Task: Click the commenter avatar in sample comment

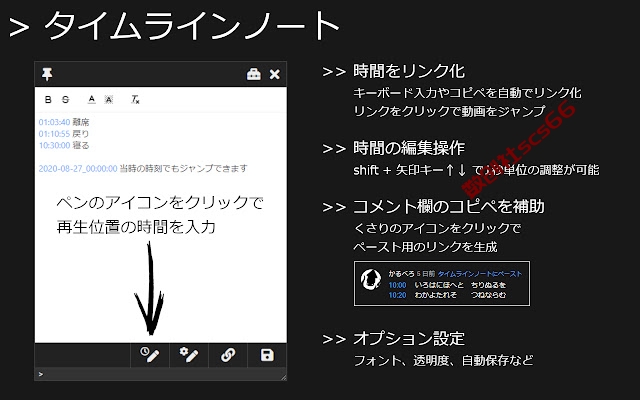Action: tap(371, 280)
